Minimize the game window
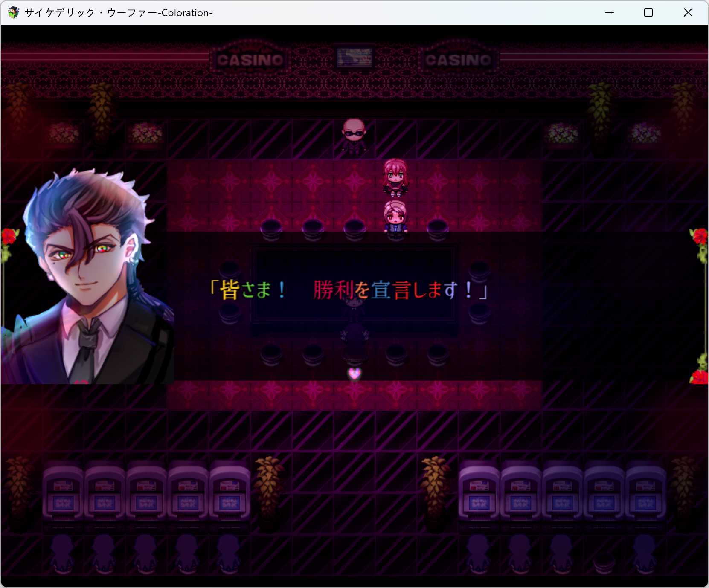 click(x=609, y=13)
